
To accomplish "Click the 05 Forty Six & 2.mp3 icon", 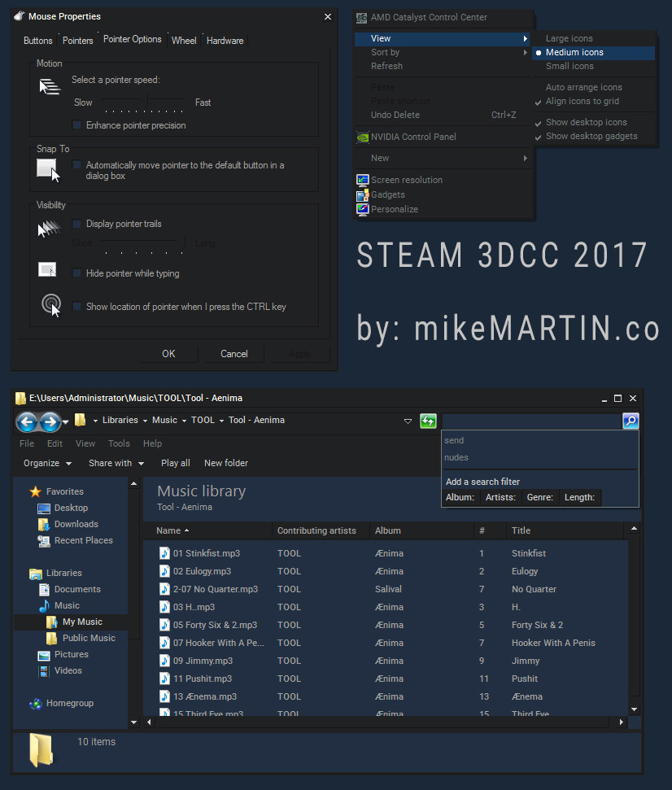I will click(x=164, y=625).
